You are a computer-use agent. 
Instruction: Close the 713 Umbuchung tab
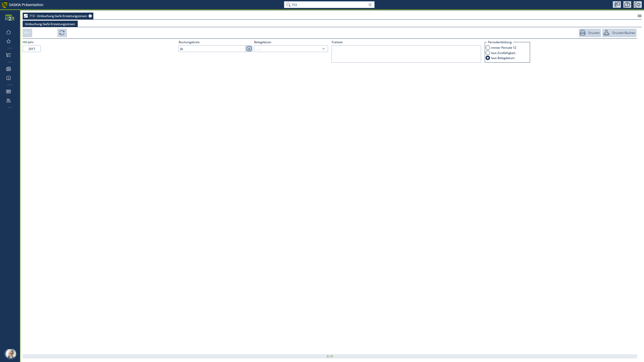[90, 16]
